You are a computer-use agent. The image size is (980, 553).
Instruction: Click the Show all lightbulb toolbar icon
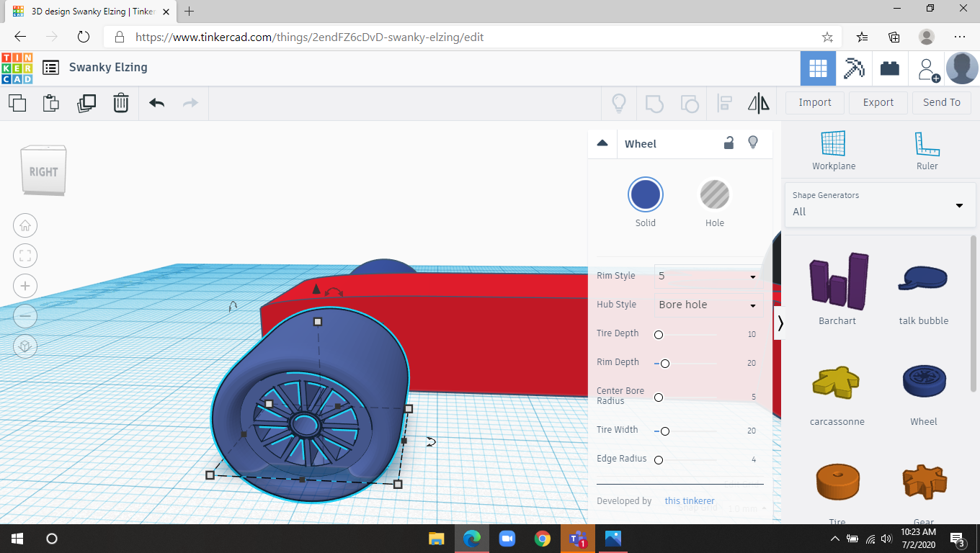click(x=618, y=103)
